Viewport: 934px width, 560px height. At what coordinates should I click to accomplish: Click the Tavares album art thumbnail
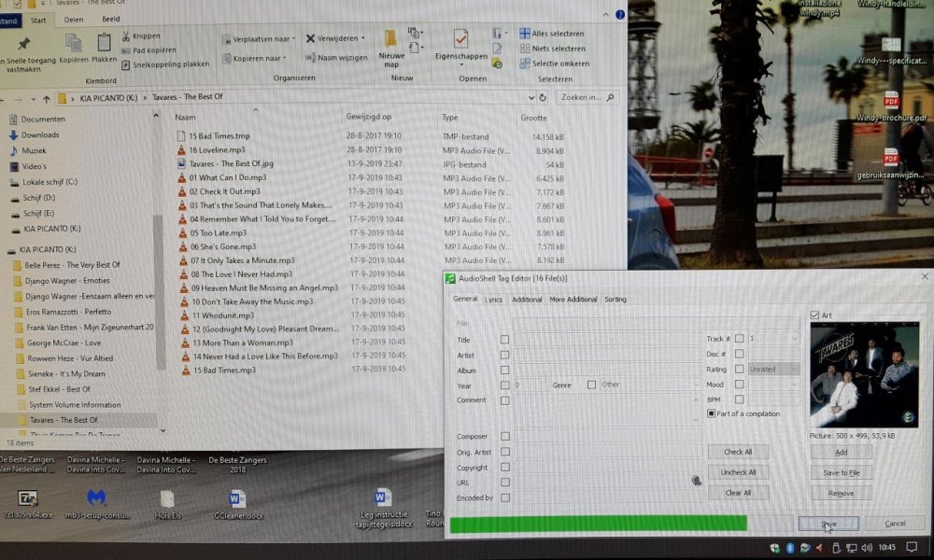864,374
